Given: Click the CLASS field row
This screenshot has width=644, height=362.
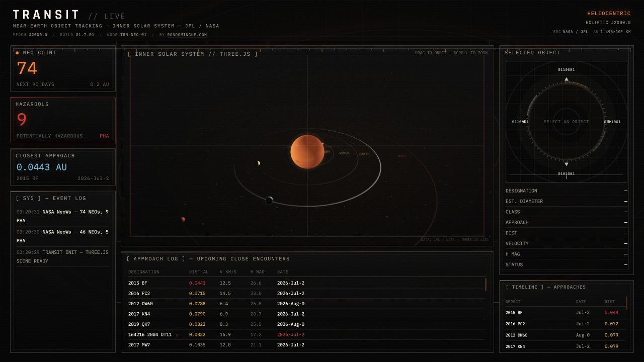Looking at the screenshot, I should (x=567, y=212).
